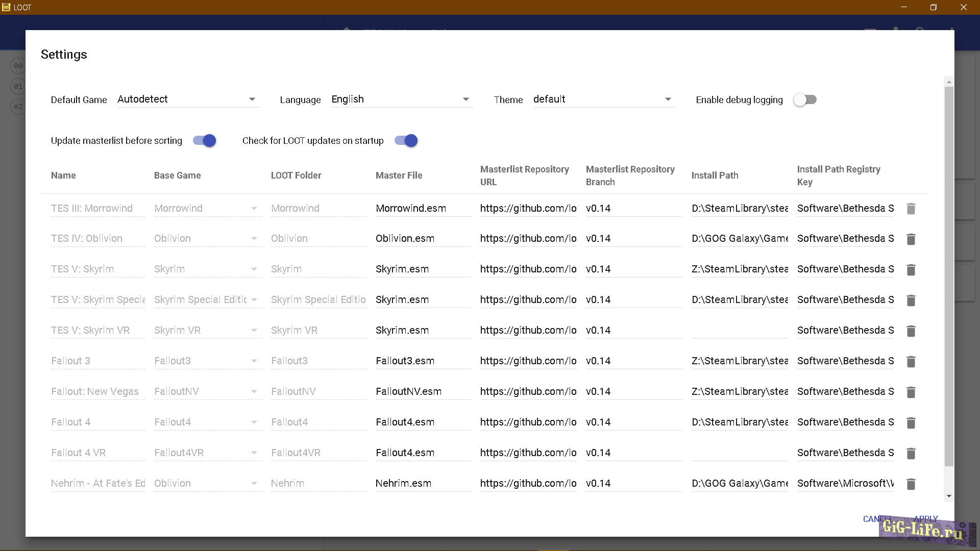The height and width of the screenshot is (551, 980).
Task: Expand the Base Game selector for Skyrim Special Edition
Action: pyautogui.click(x=254, y=300)
